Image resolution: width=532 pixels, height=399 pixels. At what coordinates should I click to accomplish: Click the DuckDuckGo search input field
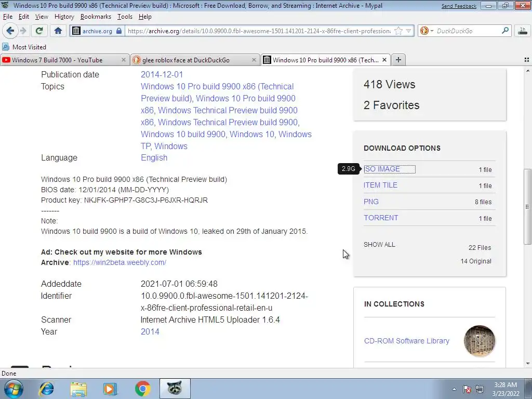point(468,31)
